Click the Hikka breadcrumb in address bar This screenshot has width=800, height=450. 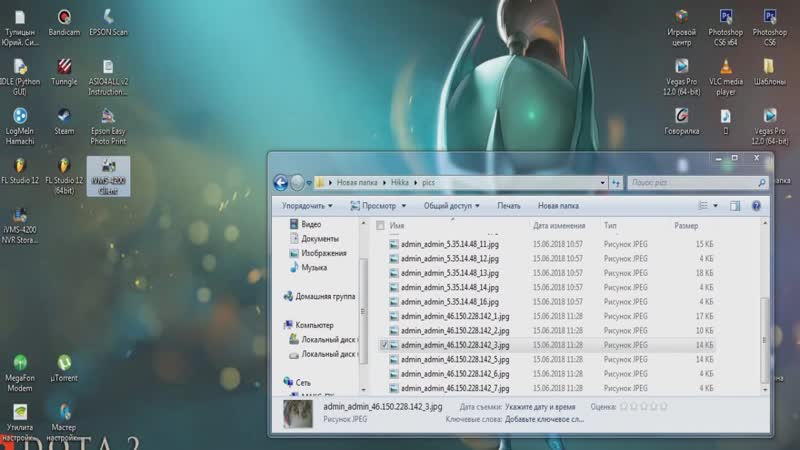(x=399, y=182)
